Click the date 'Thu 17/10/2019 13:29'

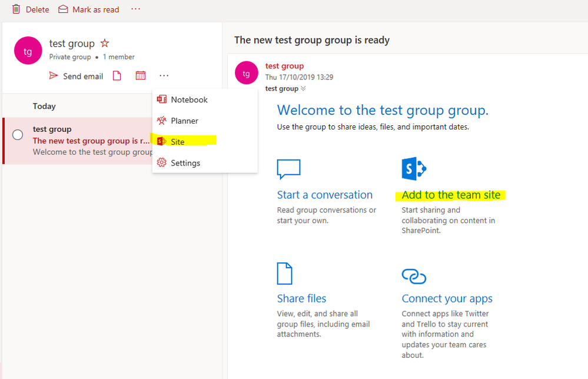299,77
